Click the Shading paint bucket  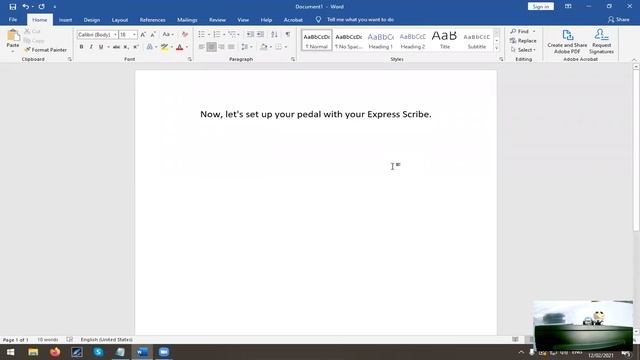263,47
